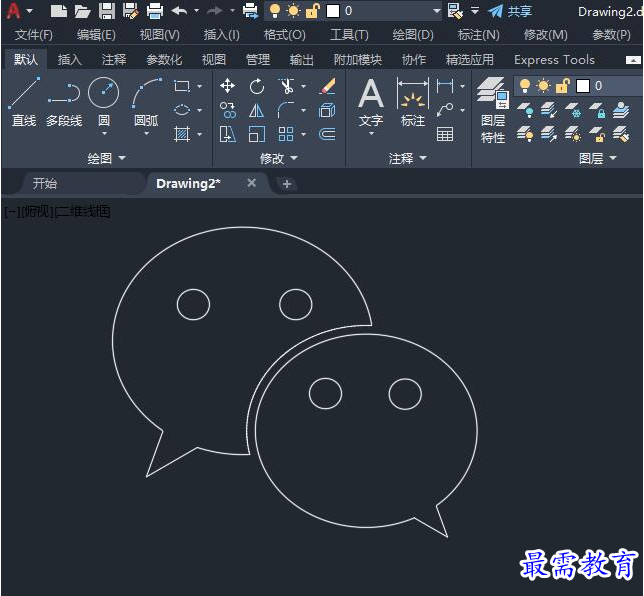Screen dimensions: 644x596
Task: Select the Copy objects tool
Action: coord(227,110)
